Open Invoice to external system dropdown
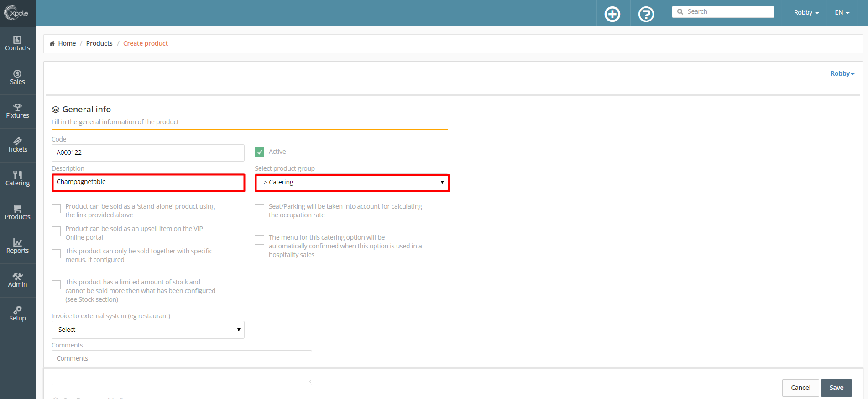This screenshot has width=868, height=399. 148,330
